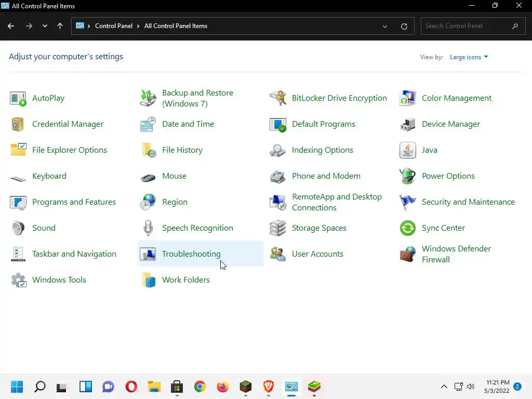Go forward with the arrow button
The width and height of the screenshot is (532, 399).
coord(29,26)
